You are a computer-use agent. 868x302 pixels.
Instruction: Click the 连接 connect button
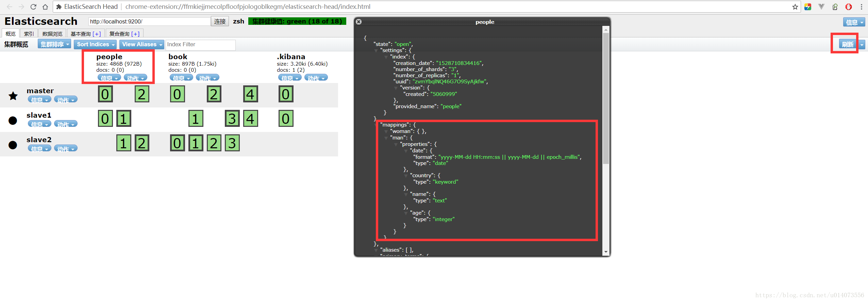[220, 21]
